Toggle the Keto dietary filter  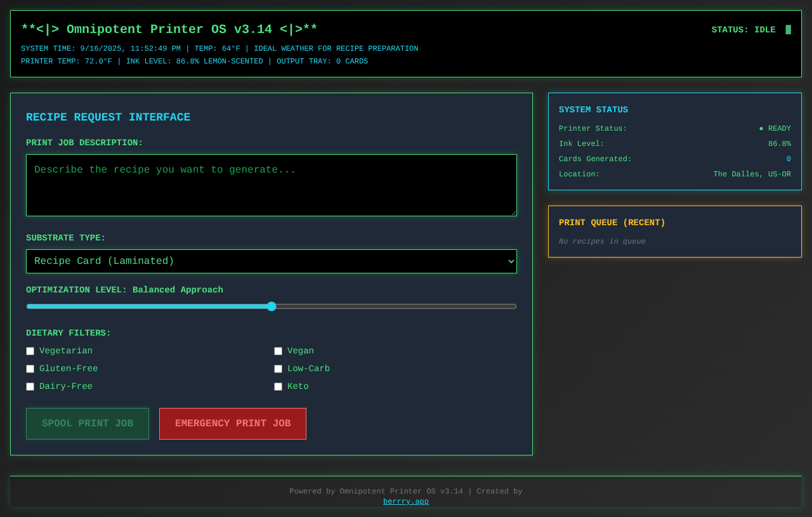pos(278,386)
